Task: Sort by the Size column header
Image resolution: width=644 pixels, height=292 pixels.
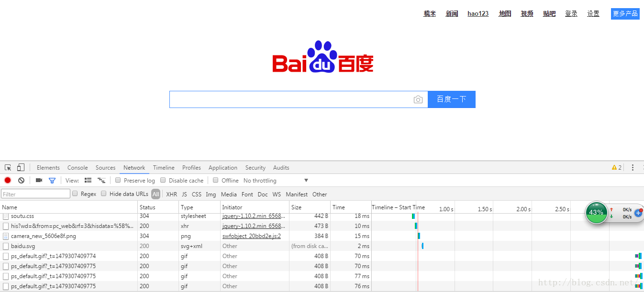Action: pos(310,207)
